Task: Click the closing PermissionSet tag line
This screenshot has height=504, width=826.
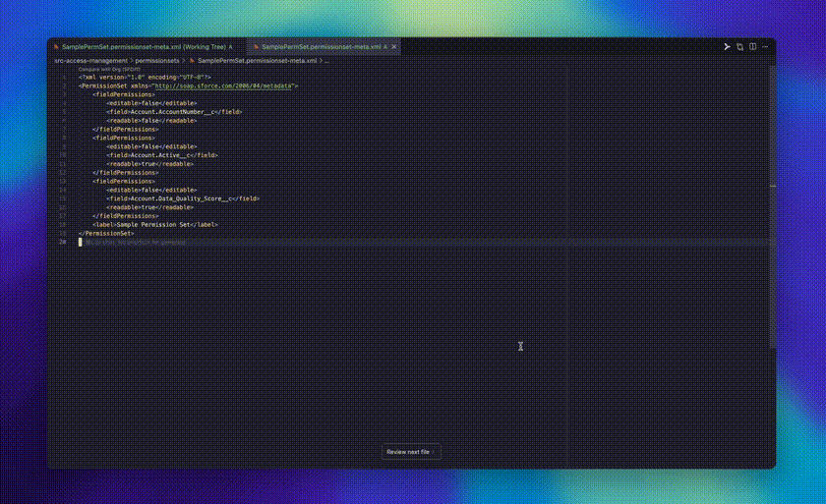Action: point(106,234)
